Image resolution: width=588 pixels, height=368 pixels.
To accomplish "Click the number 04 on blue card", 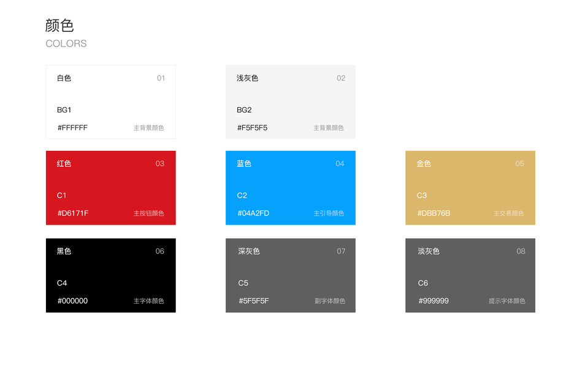I will [340, 164].
